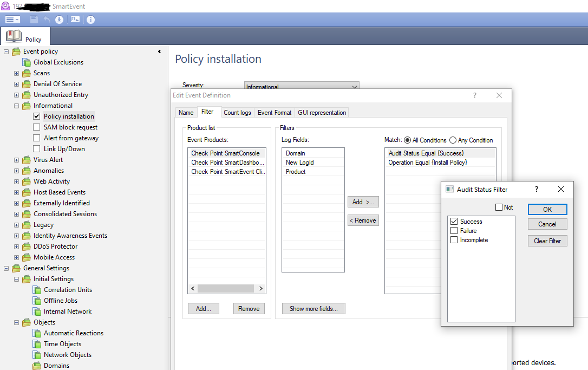
Task: Select the Any Condition radio button
Action: pos(453,140)
